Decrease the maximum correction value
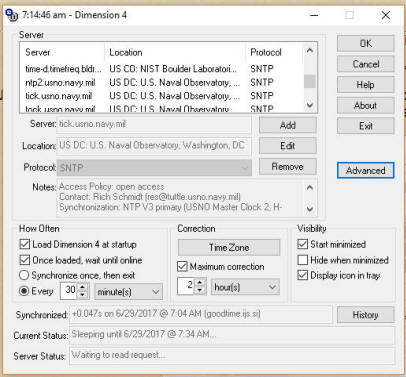 [x=200, y=290]
